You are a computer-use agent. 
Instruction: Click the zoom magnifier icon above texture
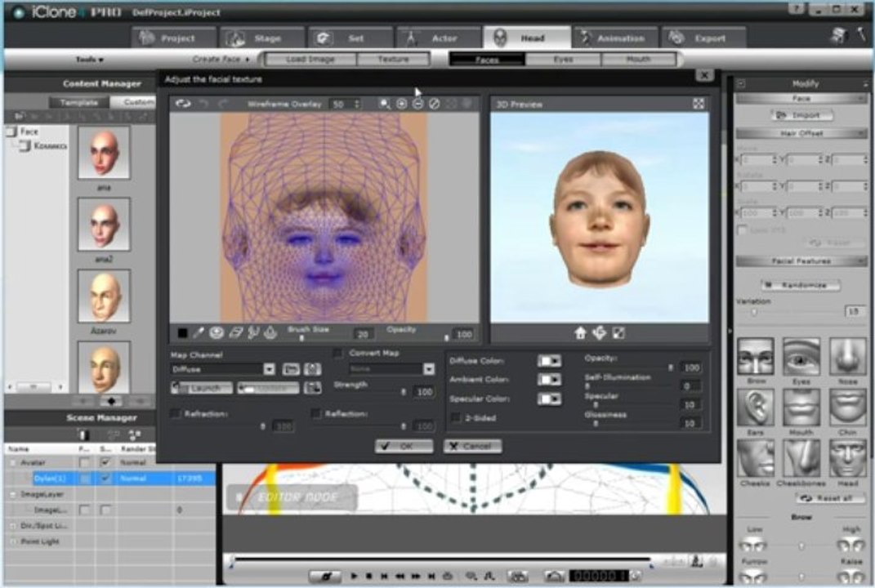(x=385, y=104)
